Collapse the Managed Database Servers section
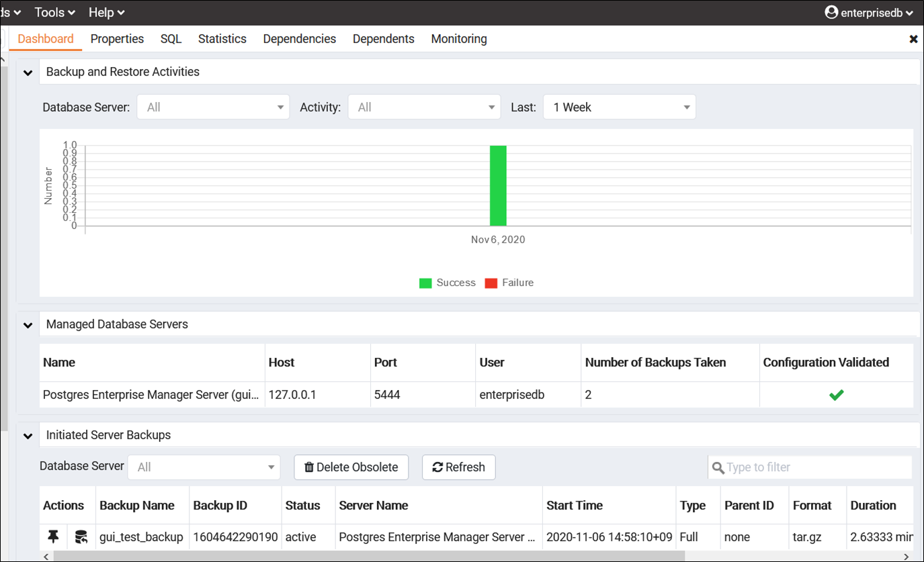This screenshot has height=562, width=924. (x=28, y=325)
